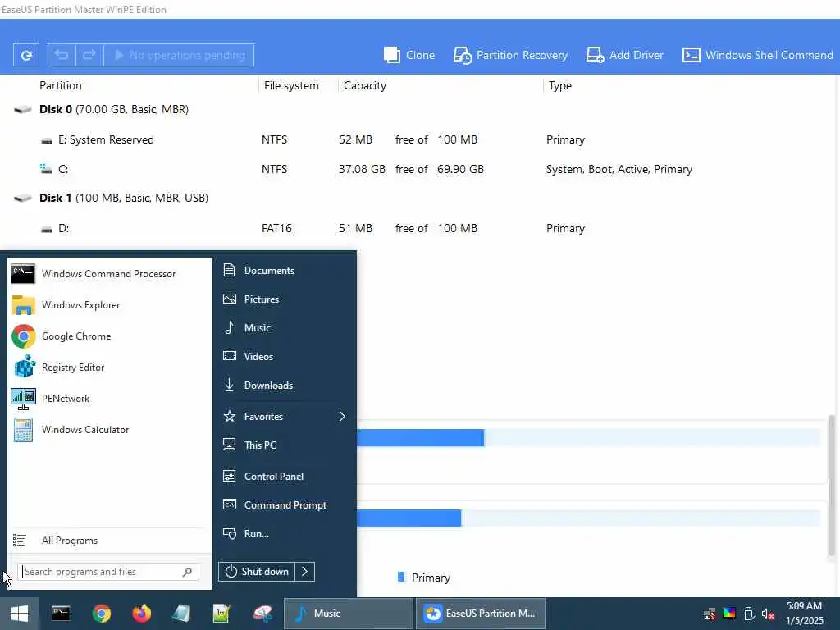Image resolution: width=840 pixels, height=630 pixels.
Task: Open the Run... dialog
Action: pos(285,533)
